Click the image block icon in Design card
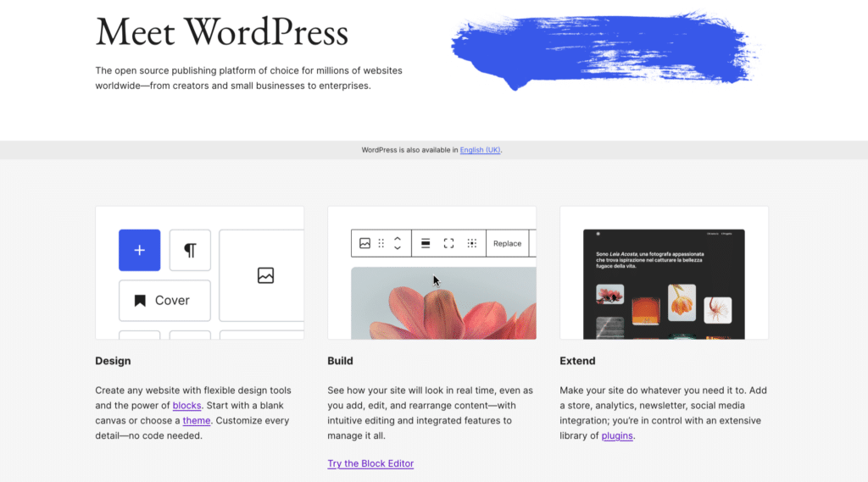Screen dimensions: 868x482 coord(265,275)
